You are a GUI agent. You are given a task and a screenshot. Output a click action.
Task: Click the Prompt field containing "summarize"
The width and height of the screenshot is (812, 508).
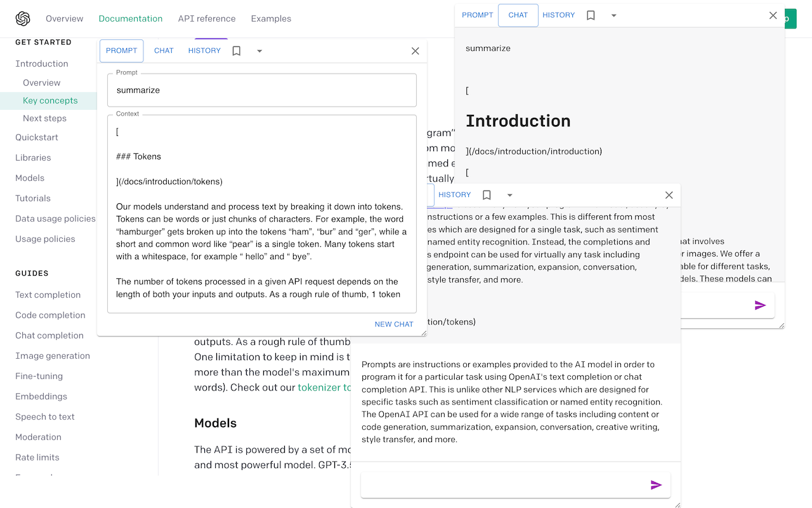(x=261, y=90)
